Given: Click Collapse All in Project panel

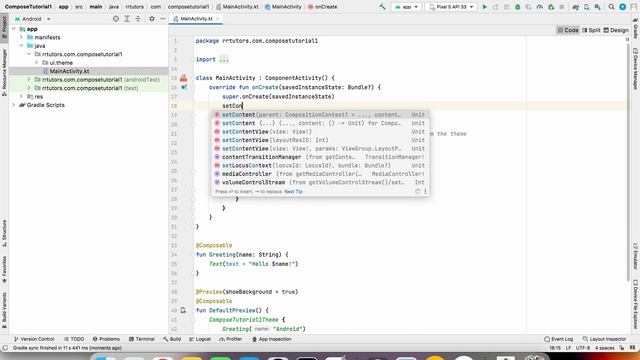Looking at the screenshot, I should (138, 19).
